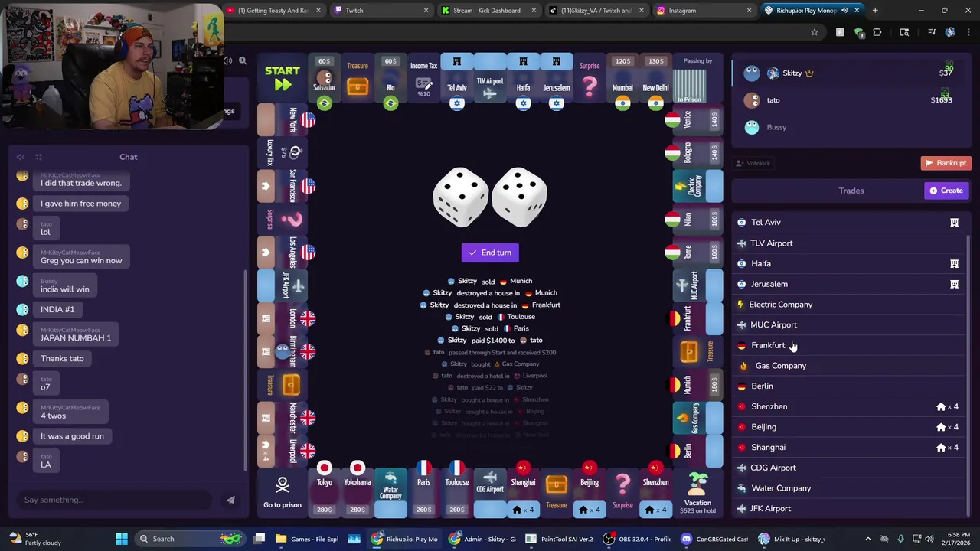Image resolution: width=980 pixels, height=551 pixels.
Task: Toggle chat sound icon beside Chat header
Action: coord(21,157)
